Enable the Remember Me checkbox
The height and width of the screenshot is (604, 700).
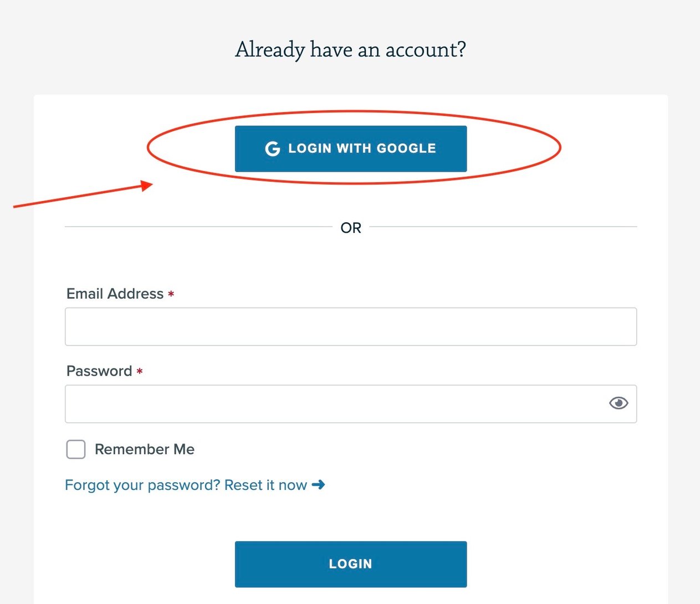click(75, 449)
